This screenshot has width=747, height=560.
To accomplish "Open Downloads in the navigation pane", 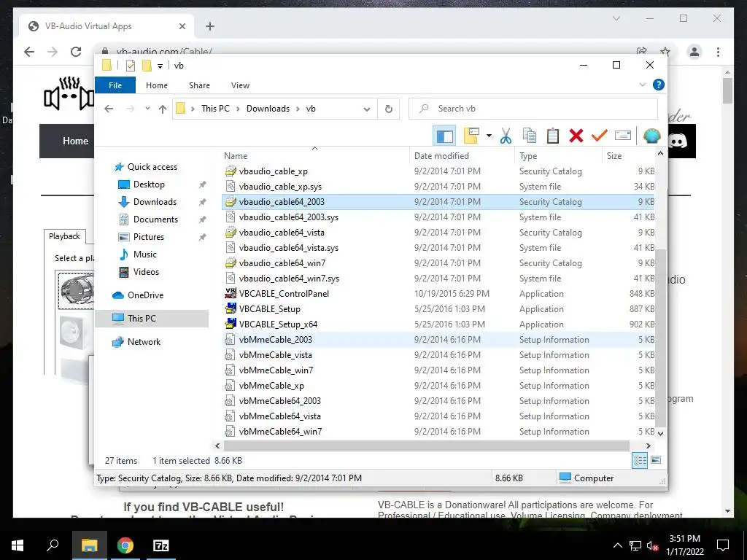I will [155, 202].
